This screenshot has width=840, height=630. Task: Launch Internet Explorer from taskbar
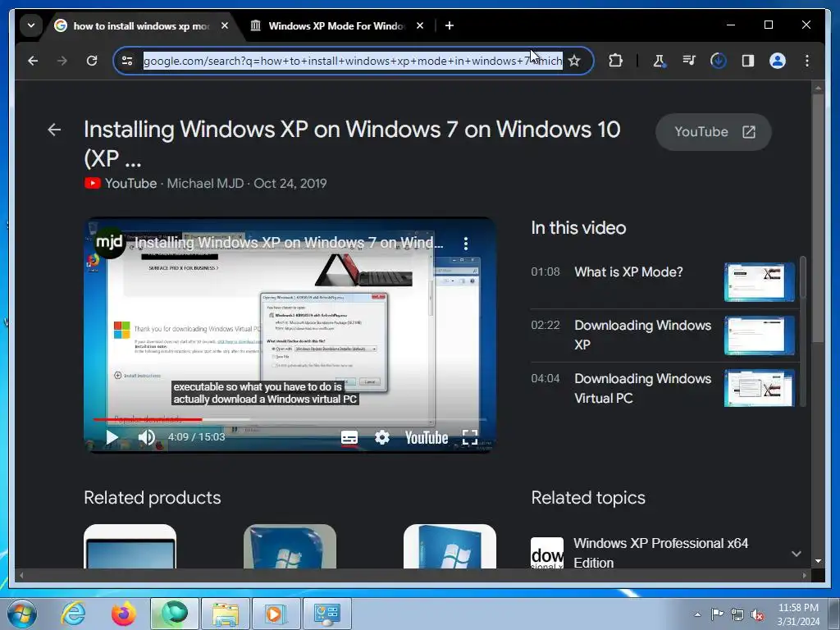73,614
